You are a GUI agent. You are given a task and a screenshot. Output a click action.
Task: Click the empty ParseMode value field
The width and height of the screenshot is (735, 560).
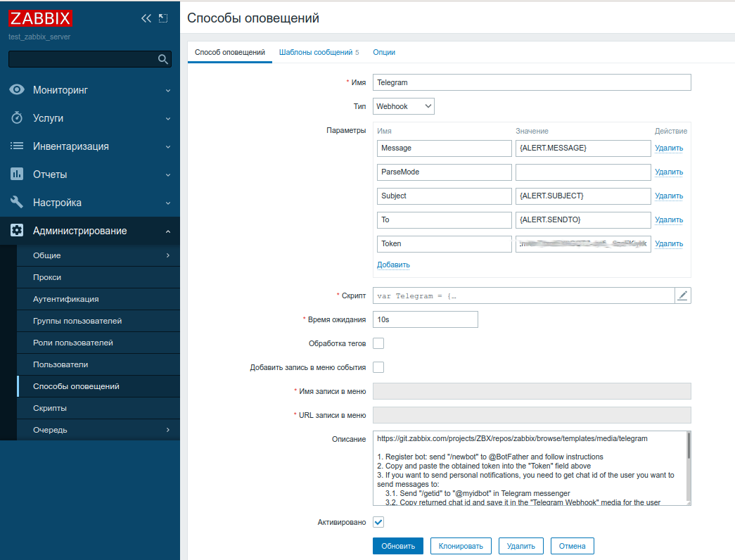583,172
